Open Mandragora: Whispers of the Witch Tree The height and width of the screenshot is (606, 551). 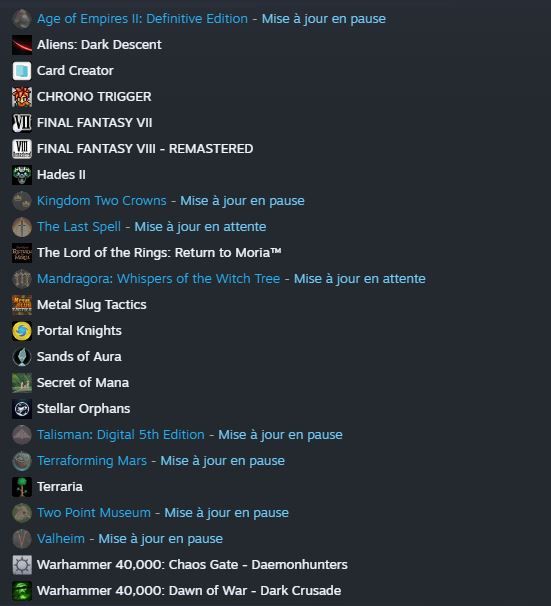tap(158, 279)
